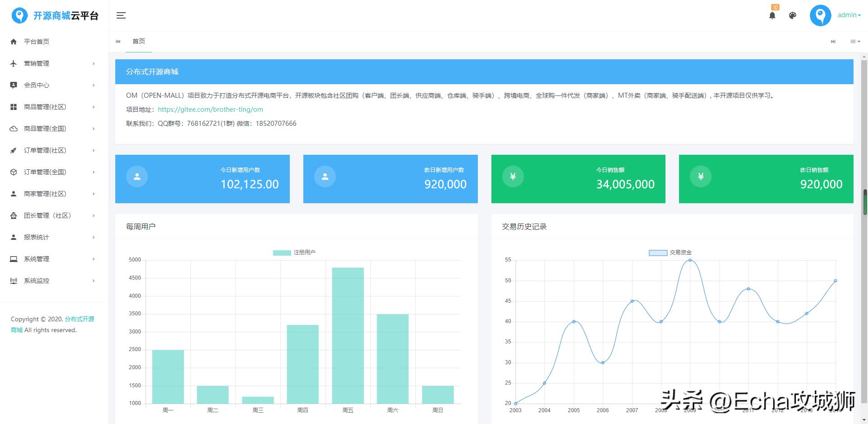
Task: Open the tab options dropdown menu
Action: (x=855, y=42)
